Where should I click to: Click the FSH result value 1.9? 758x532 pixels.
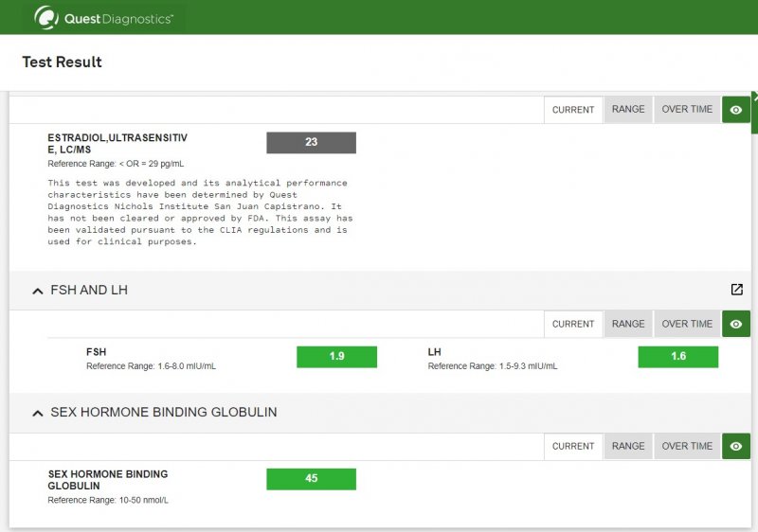coord(337,357)
